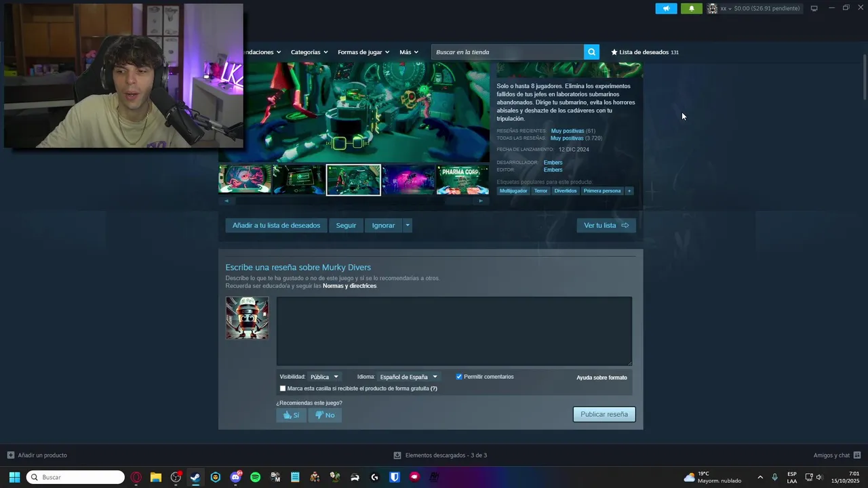The height and width of the screenshot is (488, 868).
Task: Click Ver tu lista button
Action: [606, 225]
